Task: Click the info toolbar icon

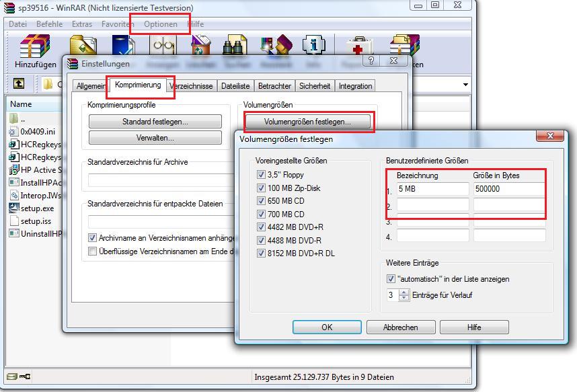Action: pos(314,45)
